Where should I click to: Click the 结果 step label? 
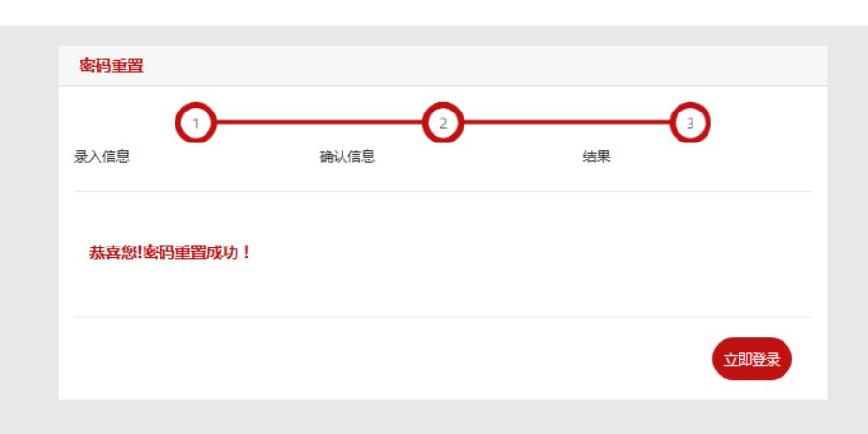(596, 157)
